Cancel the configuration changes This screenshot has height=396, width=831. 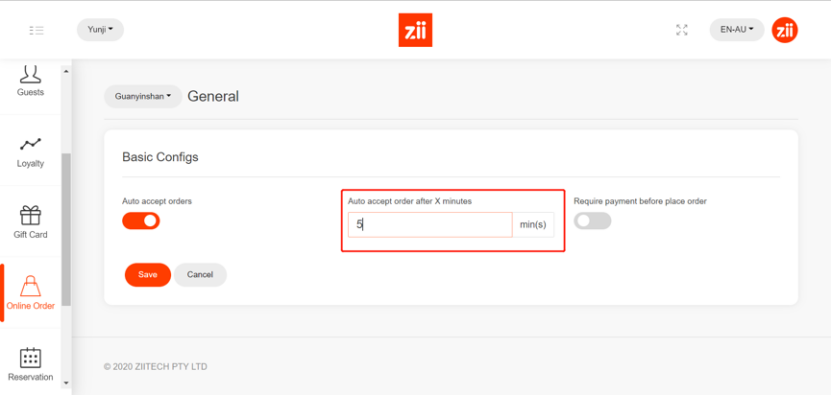tap(200, 275)
